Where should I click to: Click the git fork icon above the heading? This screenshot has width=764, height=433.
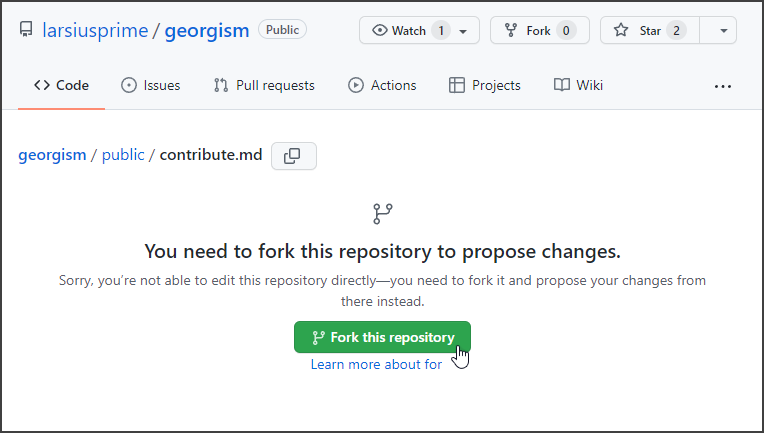click(382, 213)
